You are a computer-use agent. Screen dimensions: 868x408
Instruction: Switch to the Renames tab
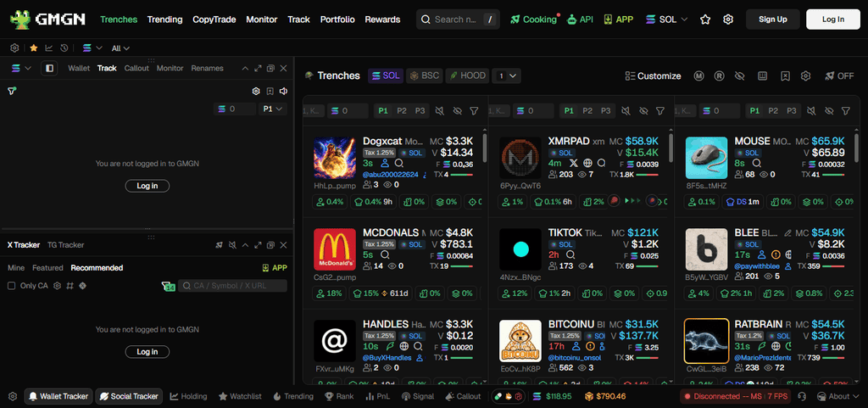click(207, 68)
